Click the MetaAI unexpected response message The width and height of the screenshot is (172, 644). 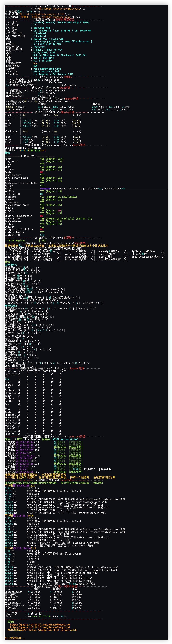click(x=82, y=189)
